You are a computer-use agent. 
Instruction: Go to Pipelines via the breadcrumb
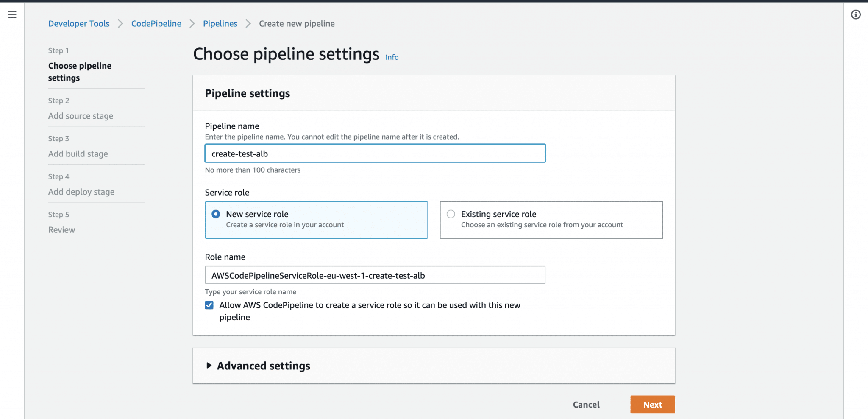pyautogui.click(x=220, y=23)
